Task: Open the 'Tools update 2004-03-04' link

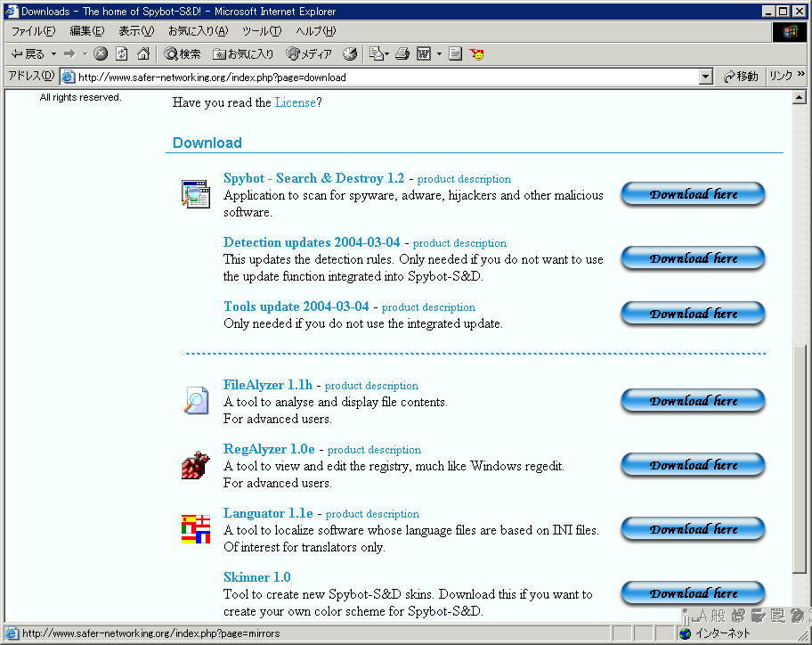Action: pyautogui.click(x=296, y=306)
